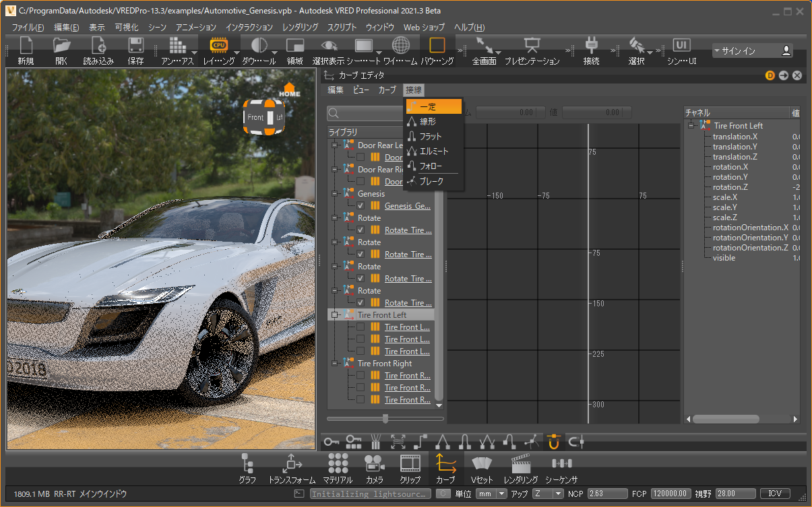Check the Door Rear Left clip checkbox
812x507 pixels.
361,158
